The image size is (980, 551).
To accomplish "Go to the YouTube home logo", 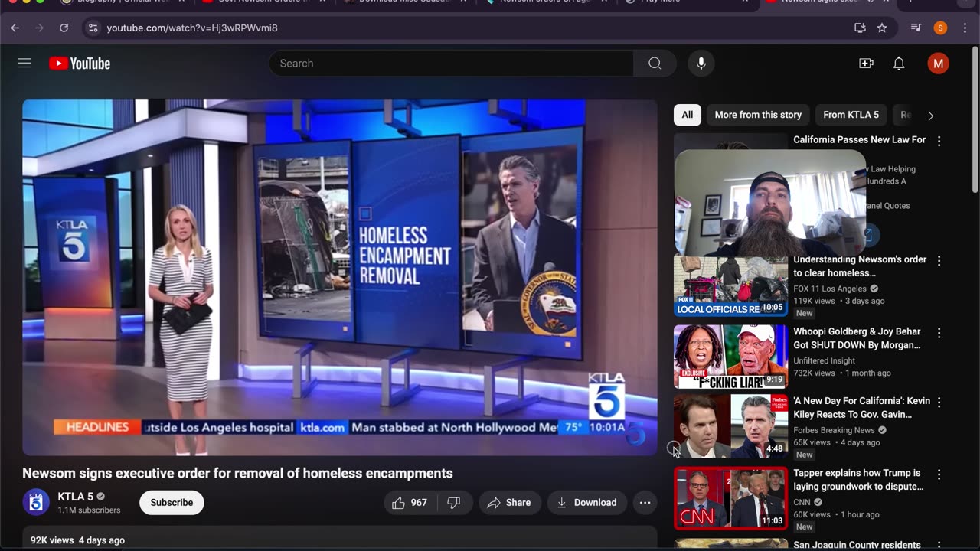I will (80, 64).
